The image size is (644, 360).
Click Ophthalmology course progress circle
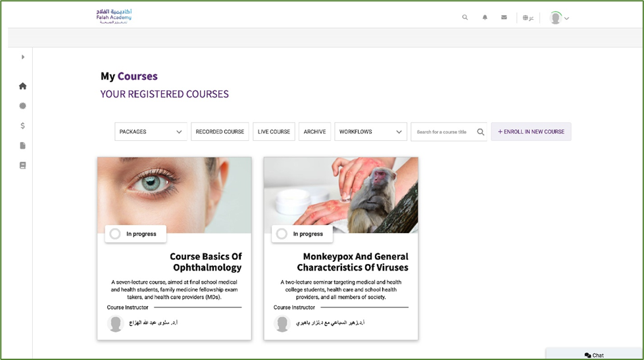coord(115,234)
